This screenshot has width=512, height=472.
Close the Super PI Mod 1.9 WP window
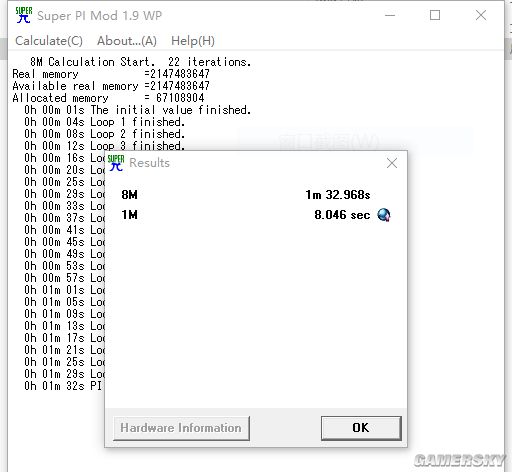pos(481,15)
